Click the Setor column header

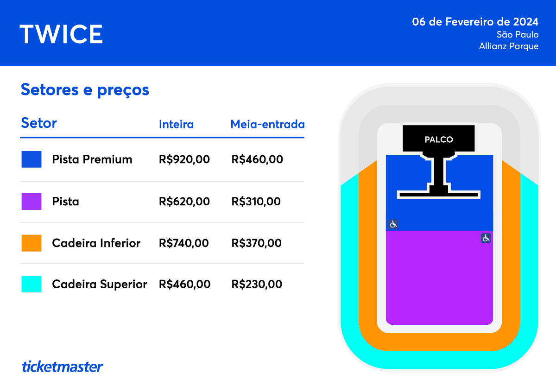coord(39,123)
